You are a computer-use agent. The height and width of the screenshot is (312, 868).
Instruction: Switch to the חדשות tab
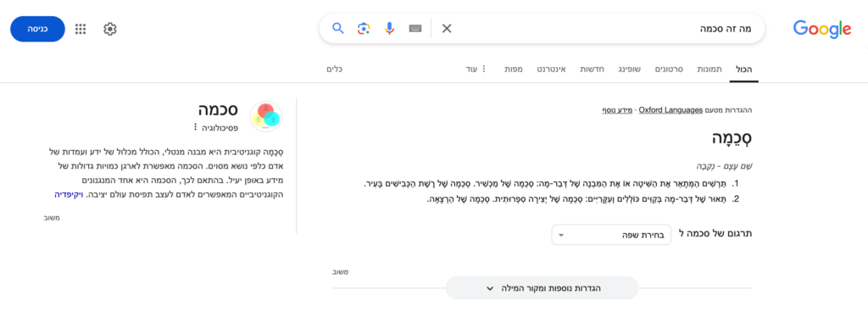pos(592,70)
